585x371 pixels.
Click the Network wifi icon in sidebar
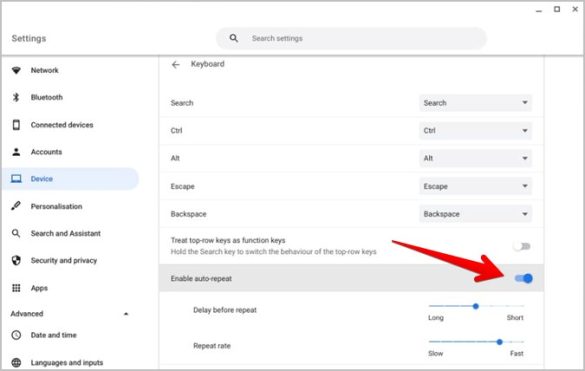(16, 70)
